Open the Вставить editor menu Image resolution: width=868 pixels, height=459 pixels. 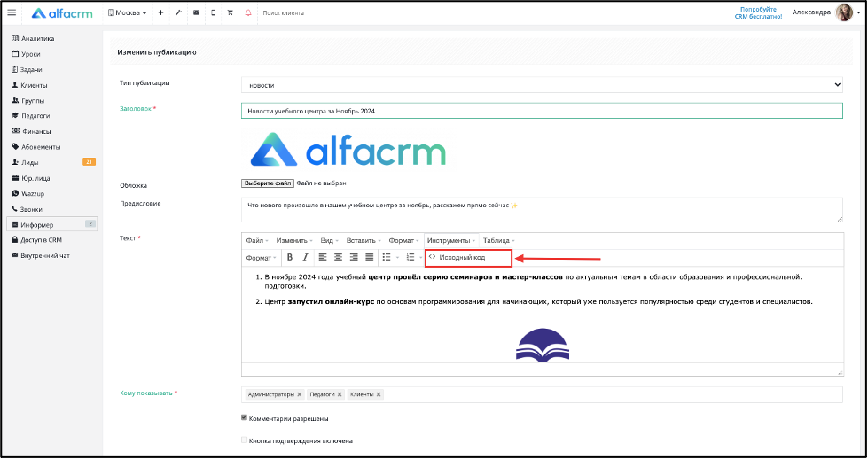[x=364, y=240]
